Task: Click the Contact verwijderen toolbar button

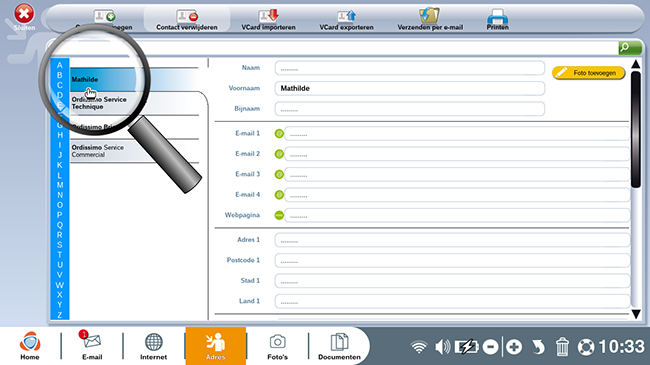Action: click(187, 20)
